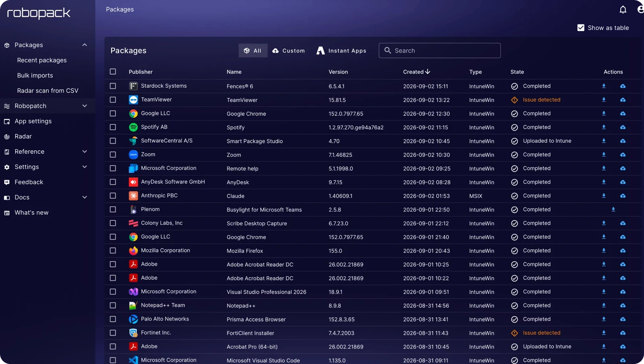The height and width of the screenshot is (364, 644).
Task: Tick the Spotify AB row checkbox
Action: click(113, 127)
